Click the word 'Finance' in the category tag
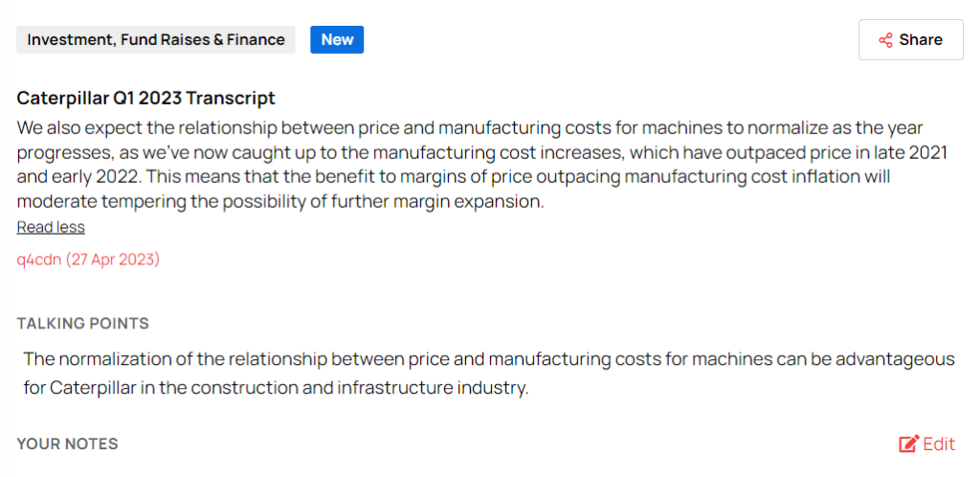The height and width of the screenshot is (477, 980). point(254,39)
